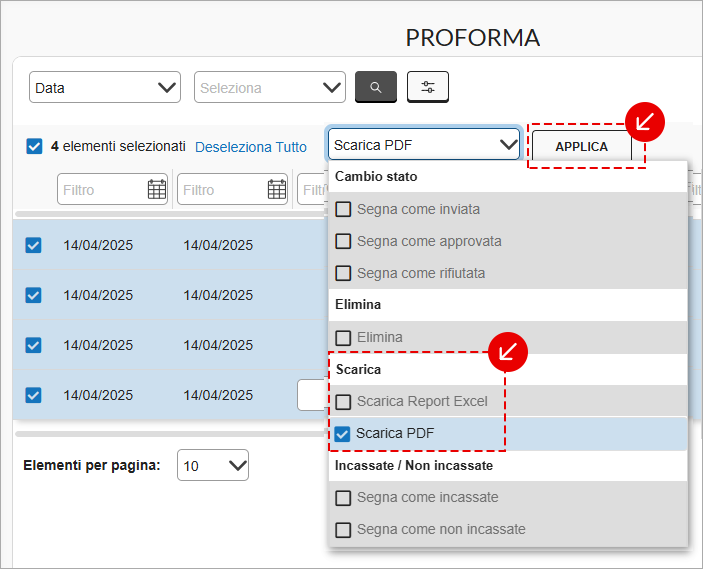Collapse the 'Scarica PDF' action dropdown
The image size is (703, 569).
tap(424, 144)
